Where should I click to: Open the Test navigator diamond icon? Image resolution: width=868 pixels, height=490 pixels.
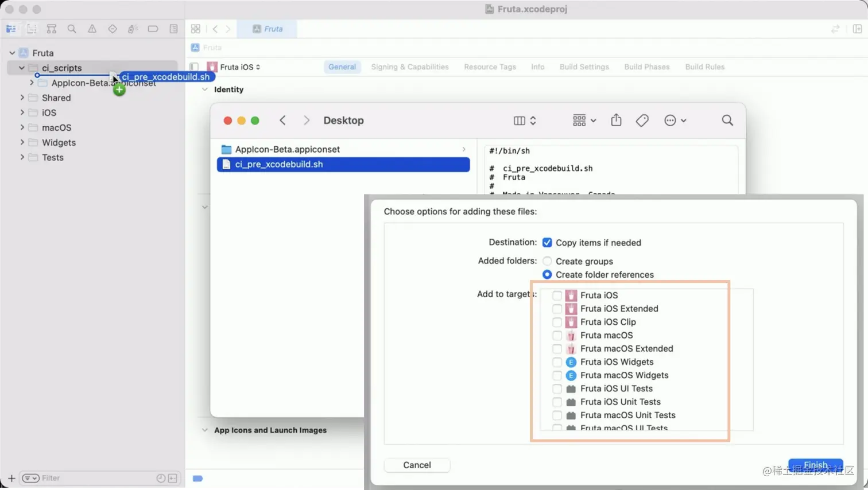[113, 29]
